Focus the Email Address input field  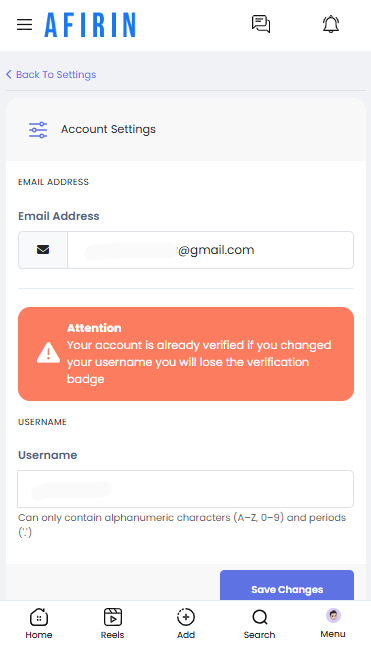[210, 250]
